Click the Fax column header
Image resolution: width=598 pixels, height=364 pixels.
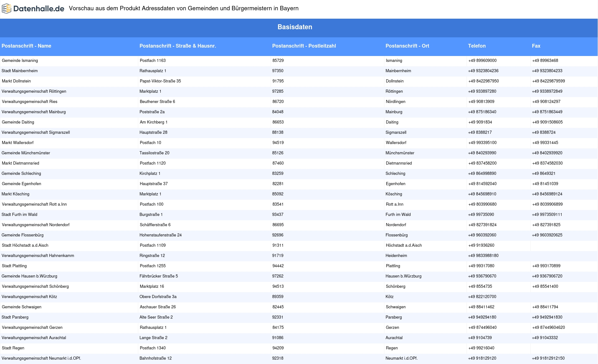tap(536, 46)
